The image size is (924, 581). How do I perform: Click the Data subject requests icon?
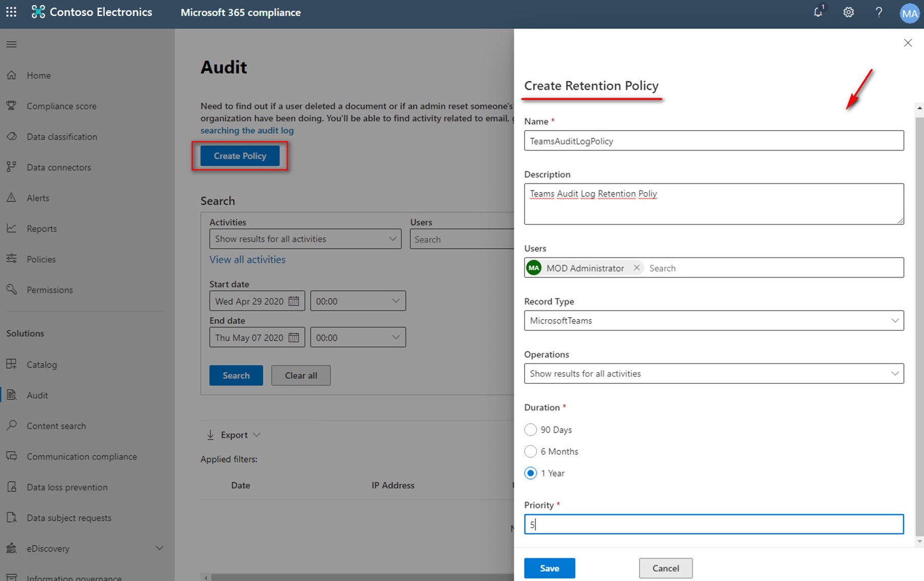12,517
